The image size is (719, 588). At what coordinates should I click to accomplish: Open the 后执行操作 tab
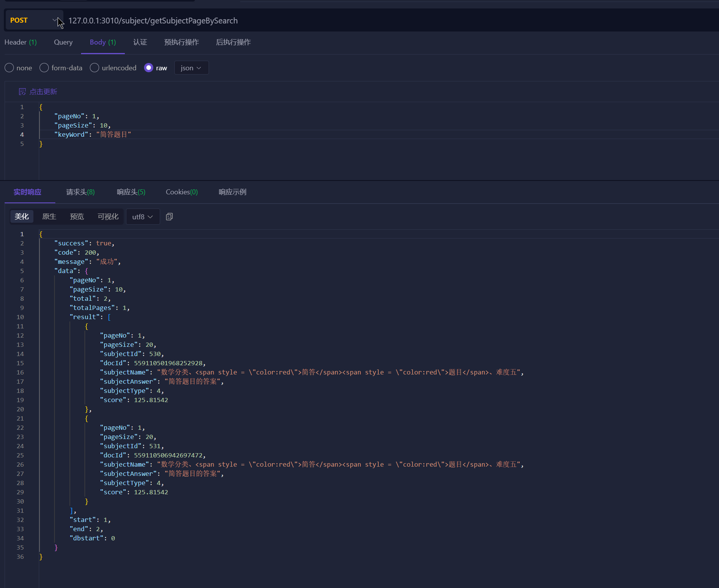[233, 42]
